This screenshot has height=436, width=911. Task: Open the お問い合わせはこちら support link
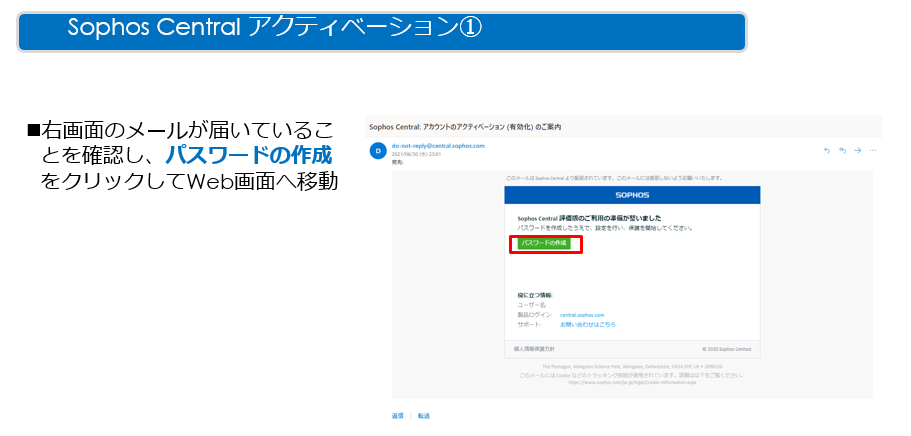point(587,324)
